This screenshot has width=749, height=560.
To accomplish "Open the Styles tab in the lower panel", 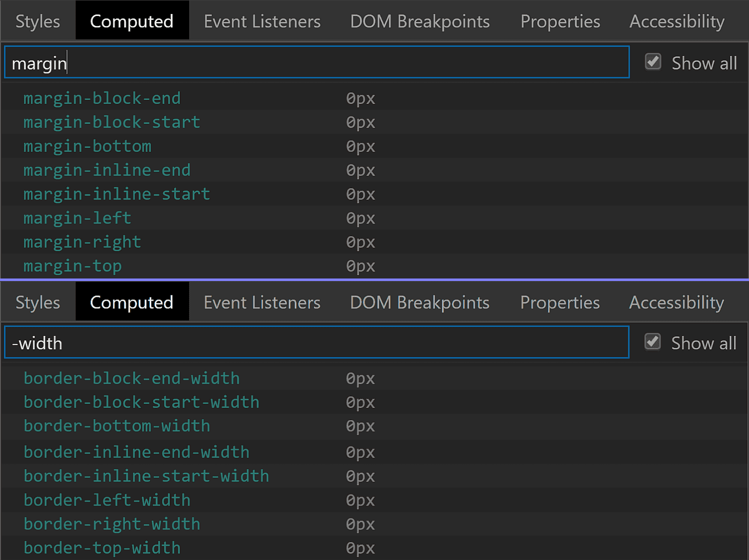I will [38, 302].
